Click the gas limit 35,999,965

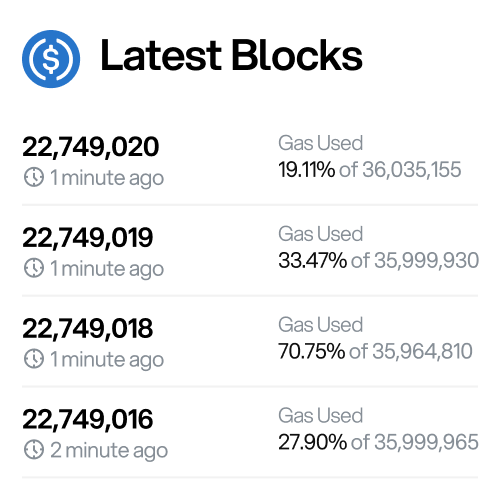[x=427, y=442]
